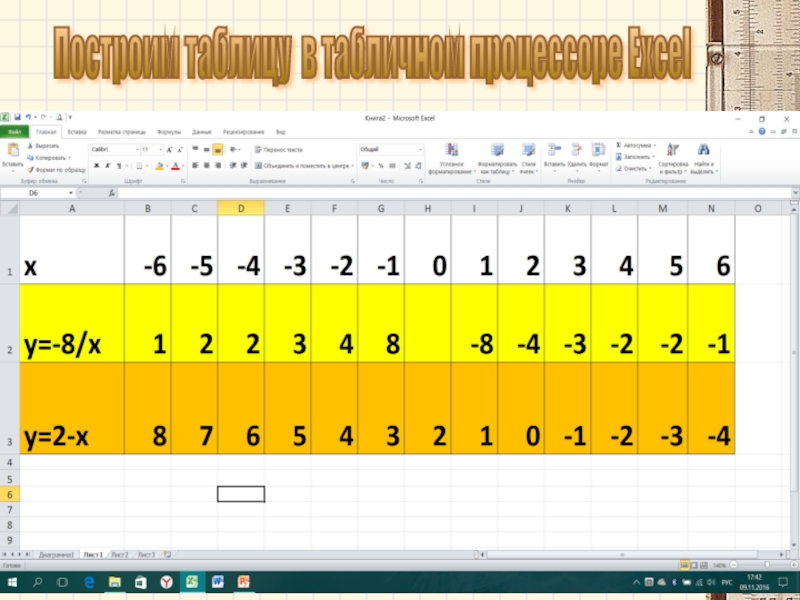Open the Лист2 sheet tab

pos(119,553)
